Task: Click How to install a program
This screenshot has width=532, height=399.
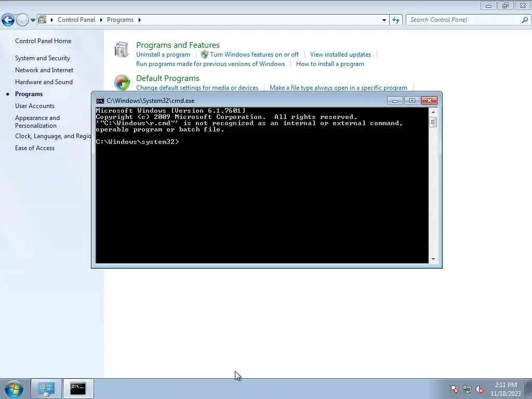Action: click(x=330, y=64)
